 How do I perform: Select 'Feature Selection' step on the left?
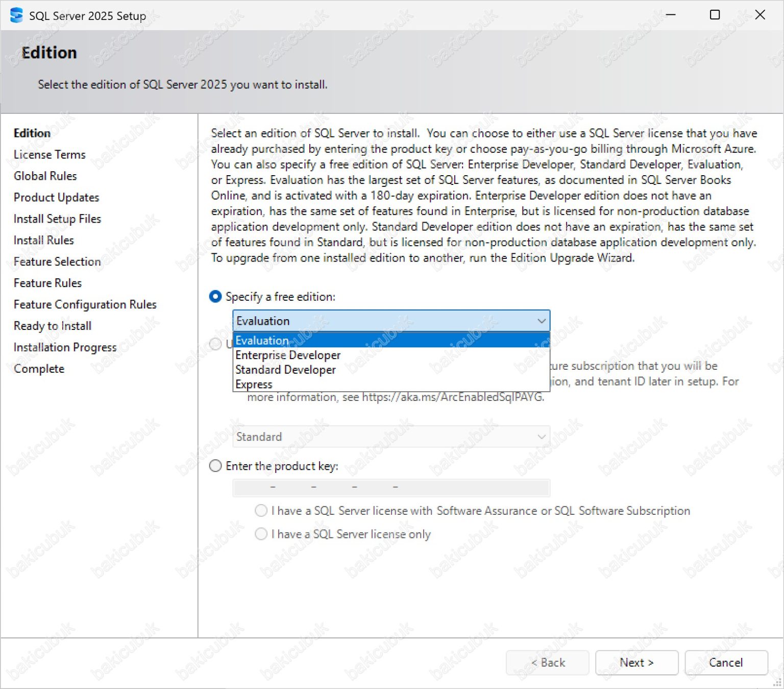click(x=57, y=262)
